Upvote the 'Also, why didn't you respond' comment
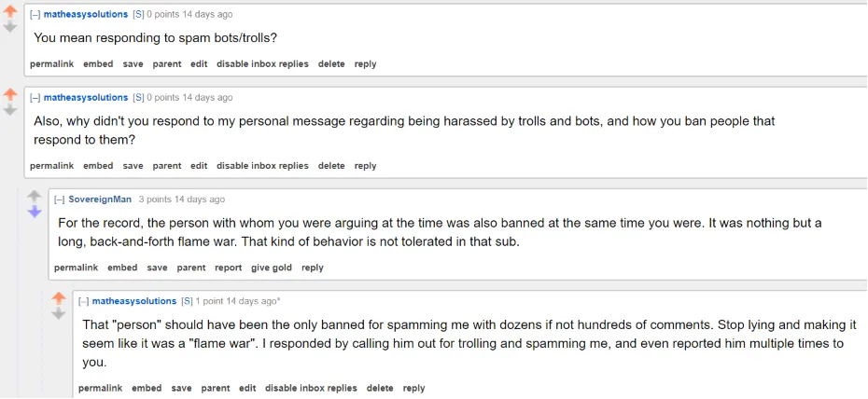 tap(10, 94)
